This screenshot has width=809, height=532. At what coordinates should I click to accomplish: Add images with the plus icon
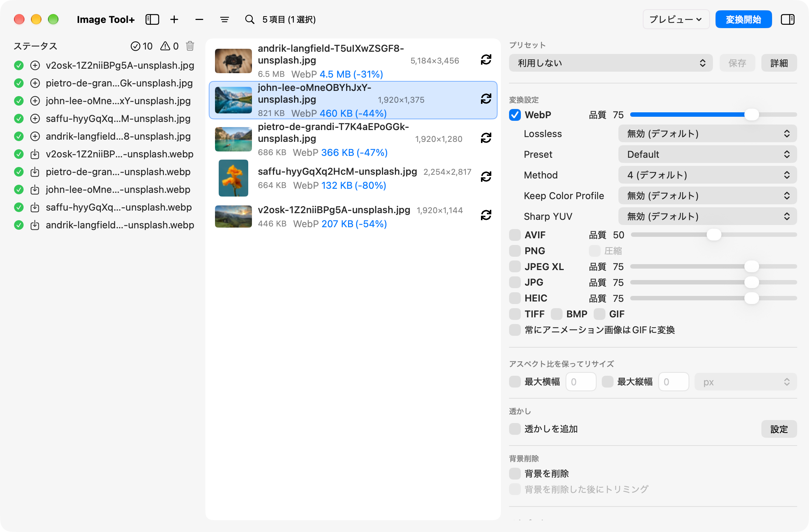[x=174, y=20]
